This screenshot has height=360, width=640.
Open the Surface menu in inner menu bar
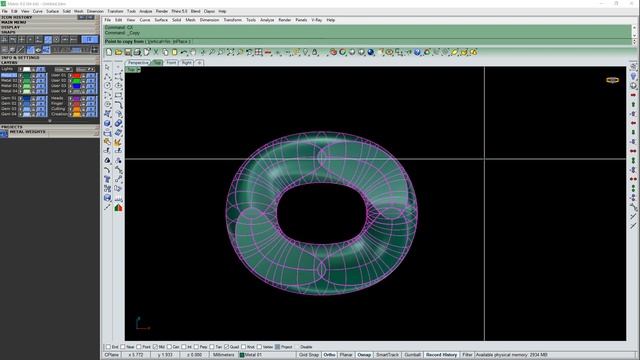click(161, 20)
